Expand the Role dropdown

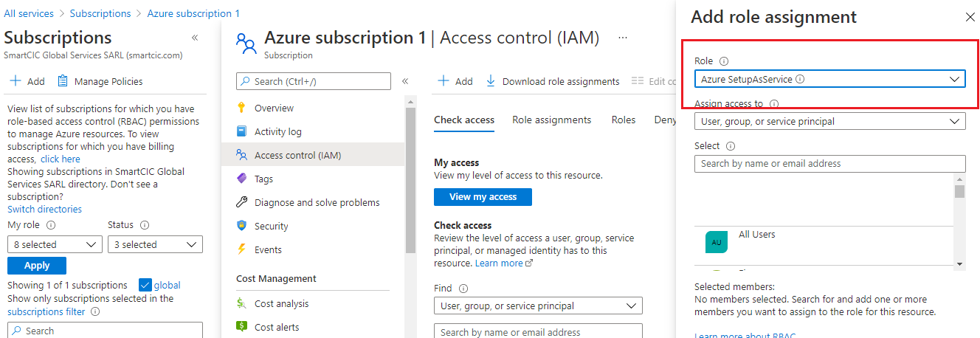tap(829, 79)
